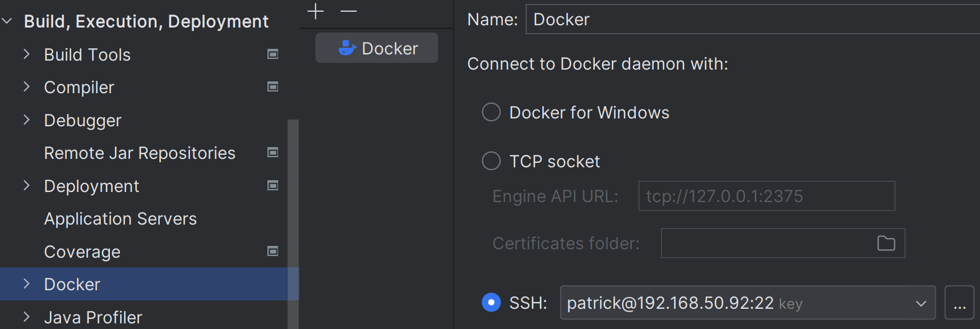Select the Docker entry in the configurations list

pos(377,48)
